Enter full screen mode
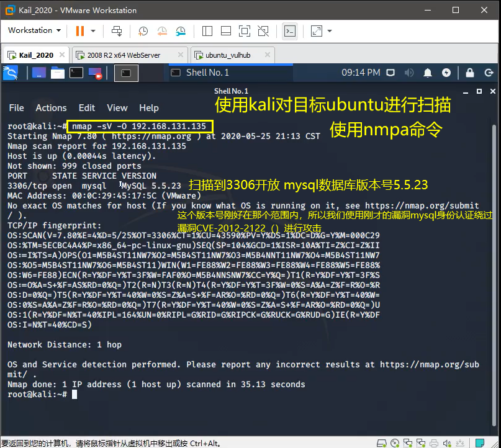 point(245,31)
